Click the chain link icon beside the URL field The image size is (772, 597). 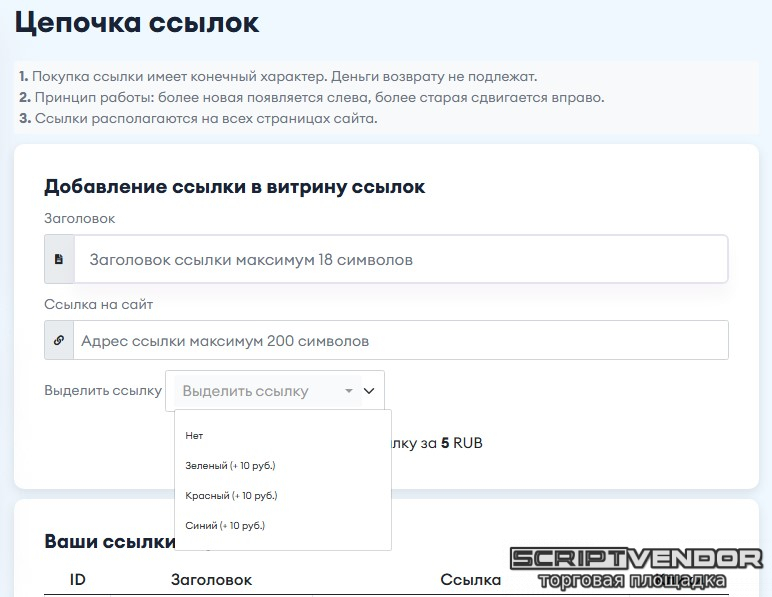pyautogui.click(x=59, y=340)
